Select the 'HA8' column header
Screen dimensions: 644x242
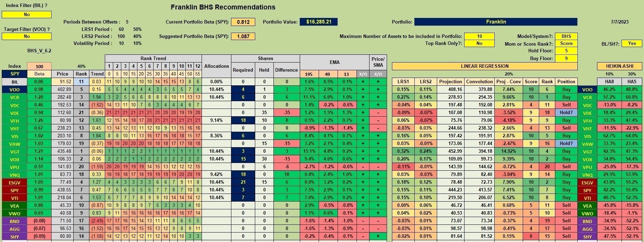(609, 81)
